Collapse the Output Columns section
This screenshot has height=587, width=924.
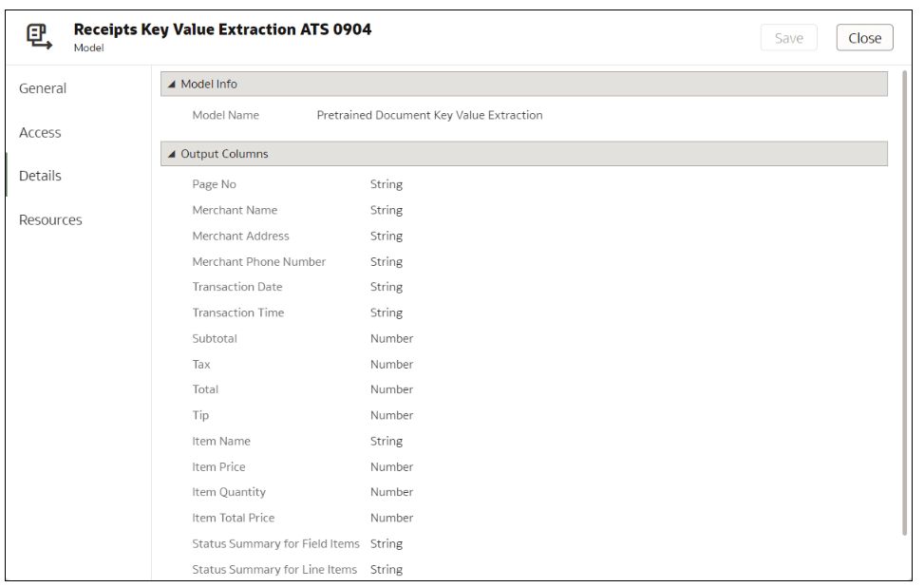tap(172, 154)
